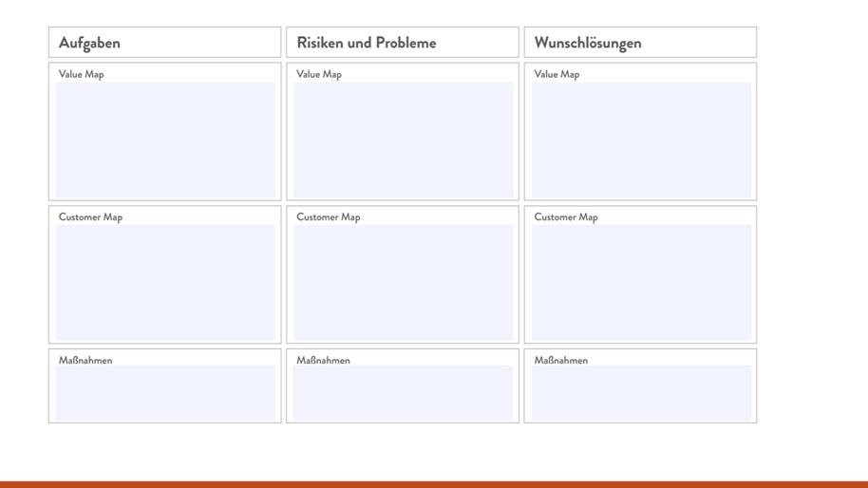The image size is (868, 488).
Task: Select Maßnahmen field under Aufgaben
Action: [x=165, y=393]
